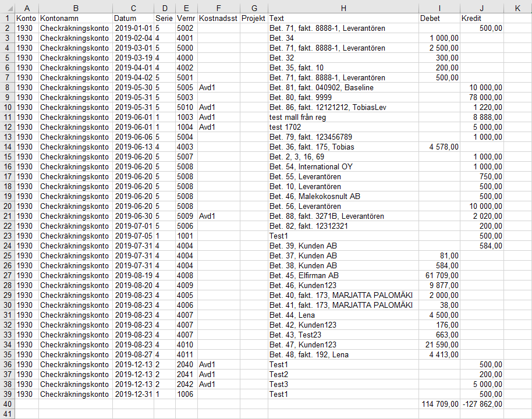
Task: Click date cell 2019-02-04
Action: (133, 38)
